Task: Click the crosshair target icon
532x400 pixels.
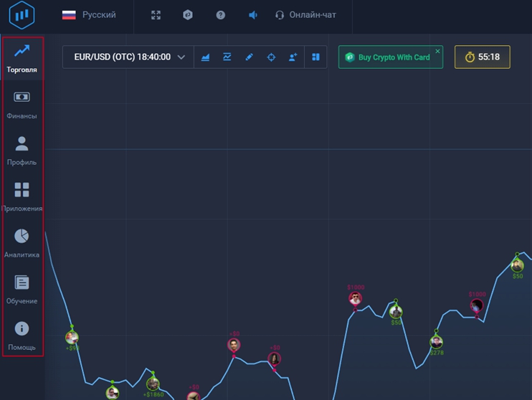Action: click(x=271, y=57)
